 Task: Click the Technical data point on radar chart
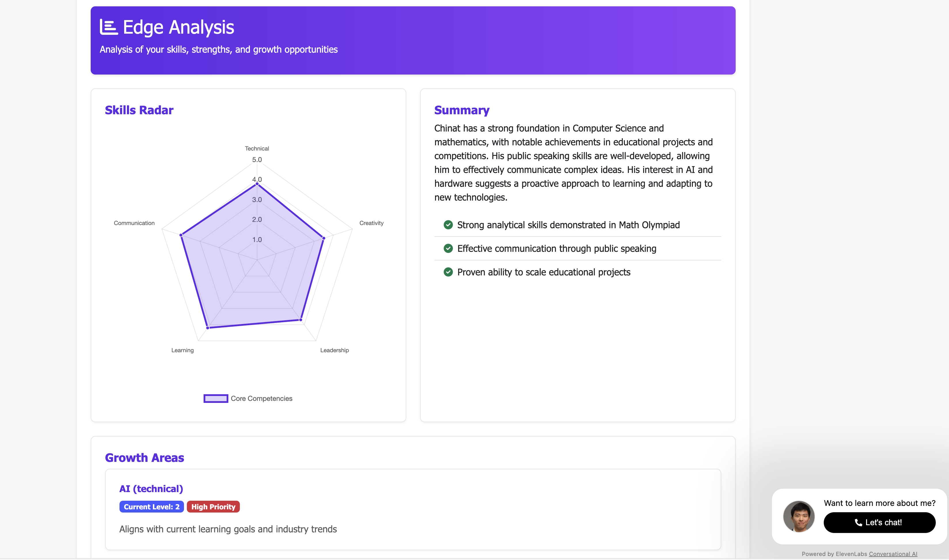tap(257, 184)
